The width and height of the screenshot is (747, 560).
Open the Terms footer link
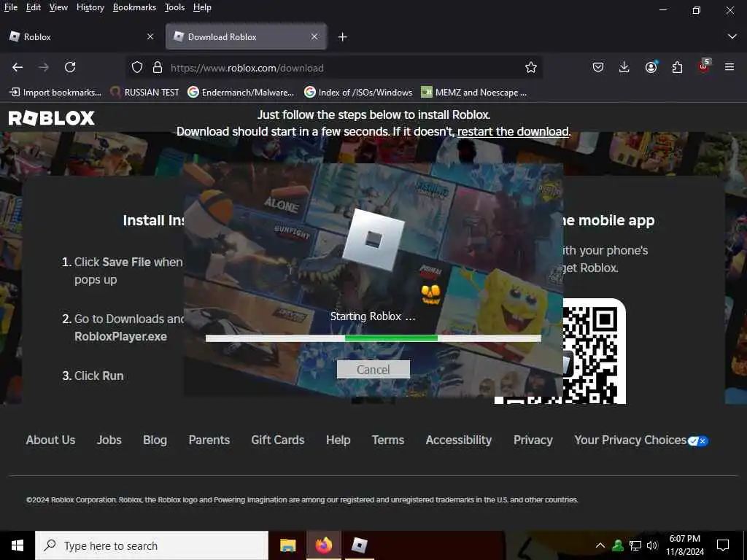388,440
